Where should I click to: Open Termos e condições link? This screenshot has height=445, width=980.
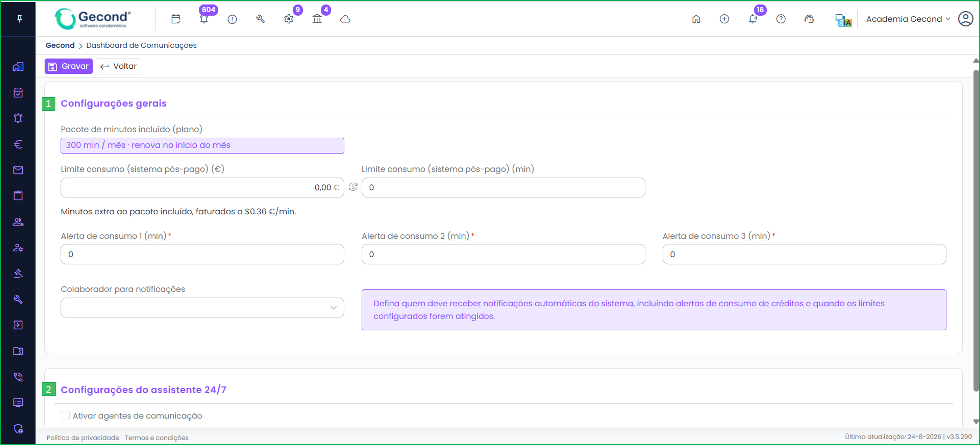coord(156,438)
